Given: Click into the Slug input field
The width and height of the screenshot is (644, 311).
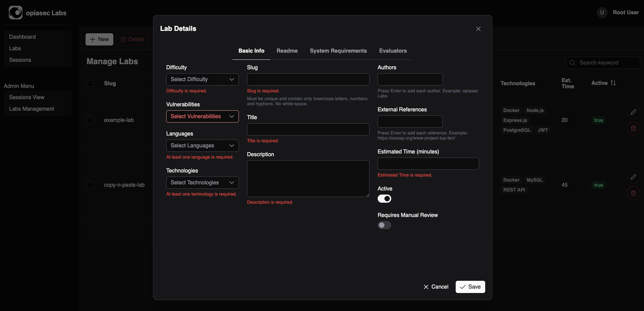Looking at the screenshot, I should tap(308, 79).
